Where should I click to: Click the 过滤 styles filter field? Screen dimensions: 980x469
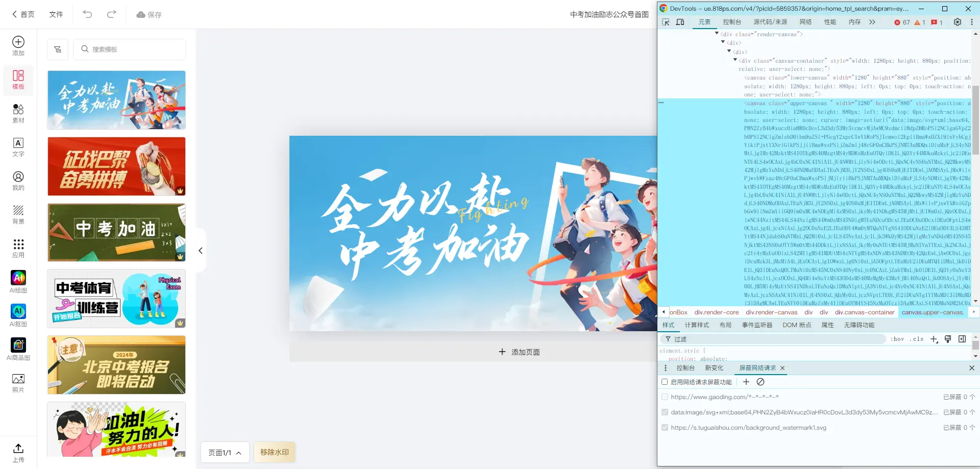pyautogui.click(x=773, y=339)
